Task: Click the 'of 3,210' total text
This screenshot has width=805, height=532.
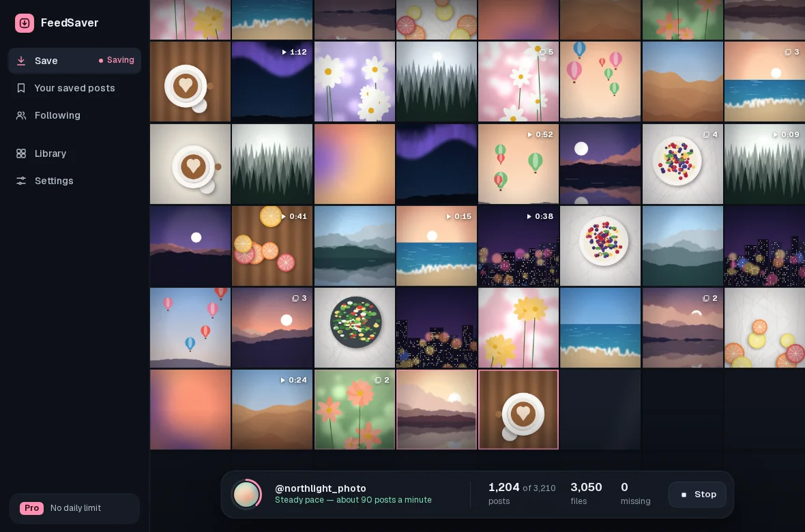Action: (x=539, y=488)
